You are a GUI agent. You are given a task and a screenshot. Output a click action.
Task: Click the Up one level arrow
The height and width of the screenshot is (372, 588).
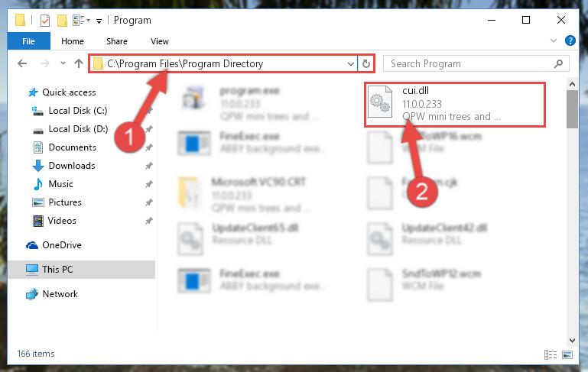tap(79, 63)
